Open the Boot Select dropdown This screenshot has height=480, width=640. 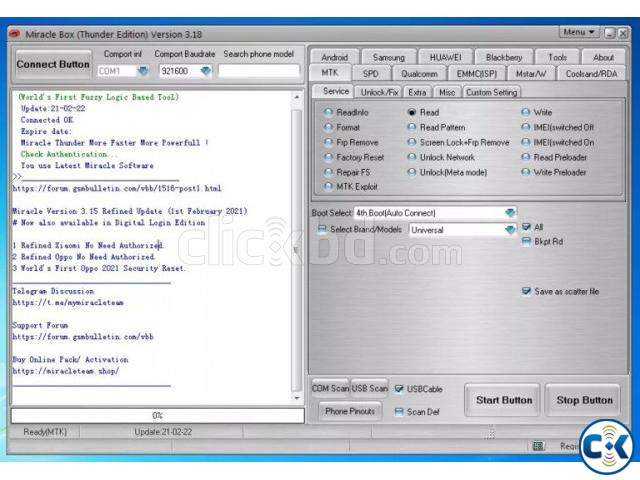[x=510, y=213]
